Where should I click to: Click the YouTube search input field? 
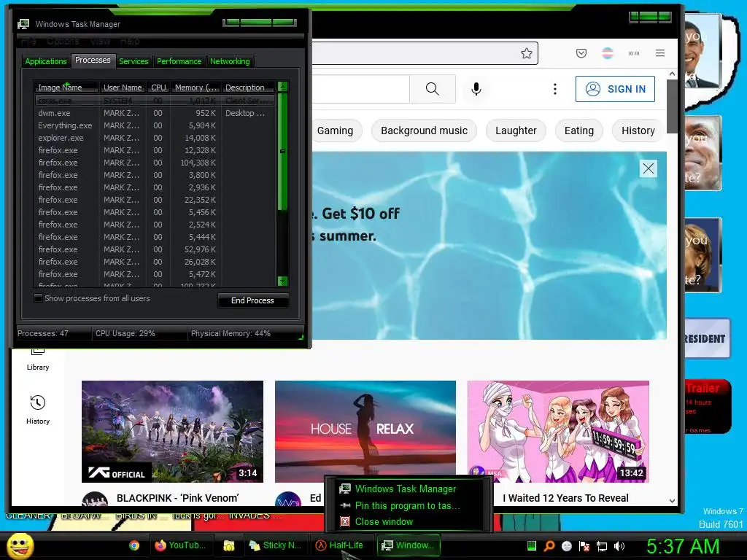pyautogui.click(x=360, y=88)
